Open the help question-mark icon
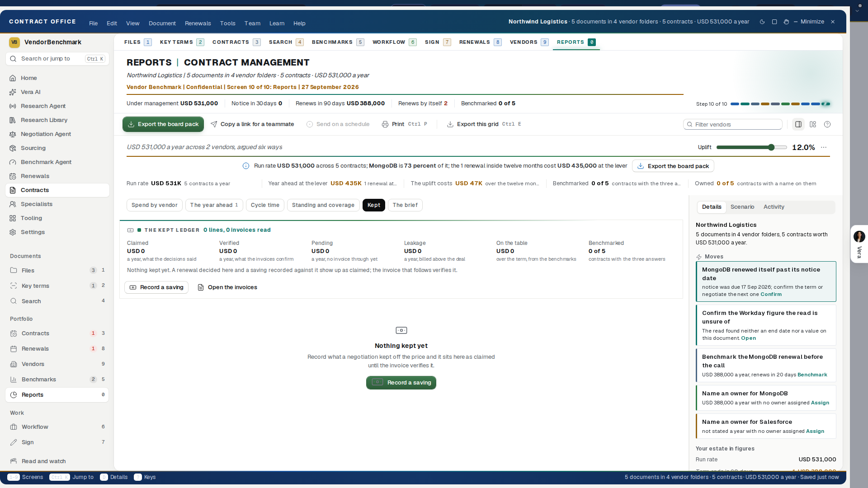Screen dimensions: 868x488 click(x=827, y=124)
